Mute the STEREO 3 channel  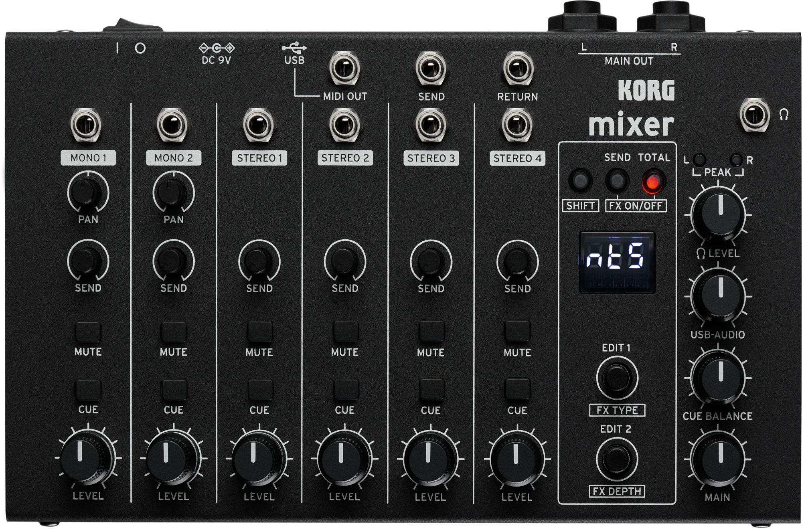coord(431,332)
